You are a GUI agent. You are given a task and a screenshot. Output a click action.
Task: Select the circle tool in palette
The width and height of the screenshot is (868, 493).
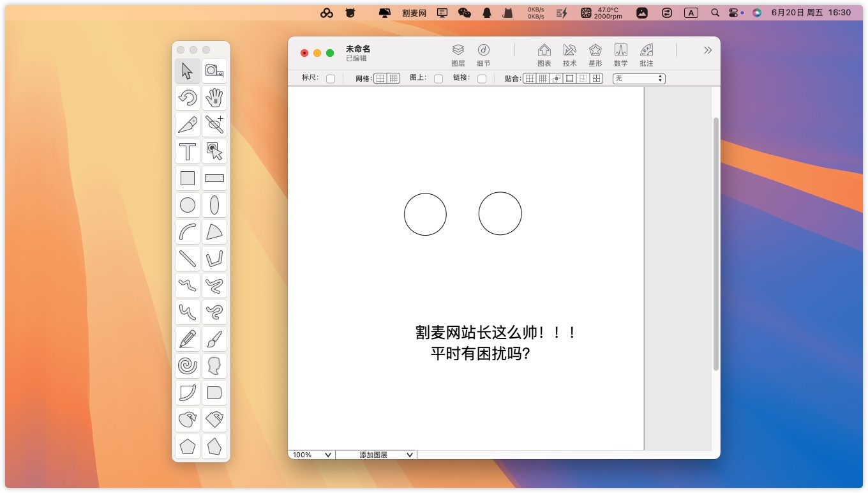[188, 205]
